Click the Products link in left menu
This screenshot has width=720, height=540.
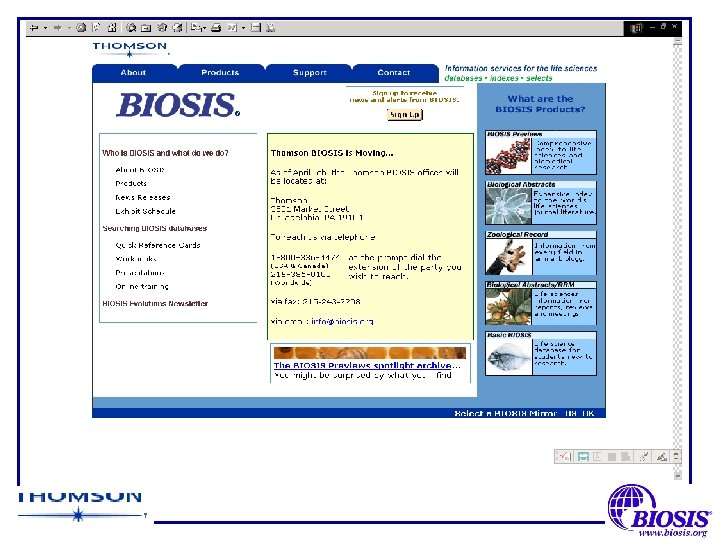(x=131, y=184)
